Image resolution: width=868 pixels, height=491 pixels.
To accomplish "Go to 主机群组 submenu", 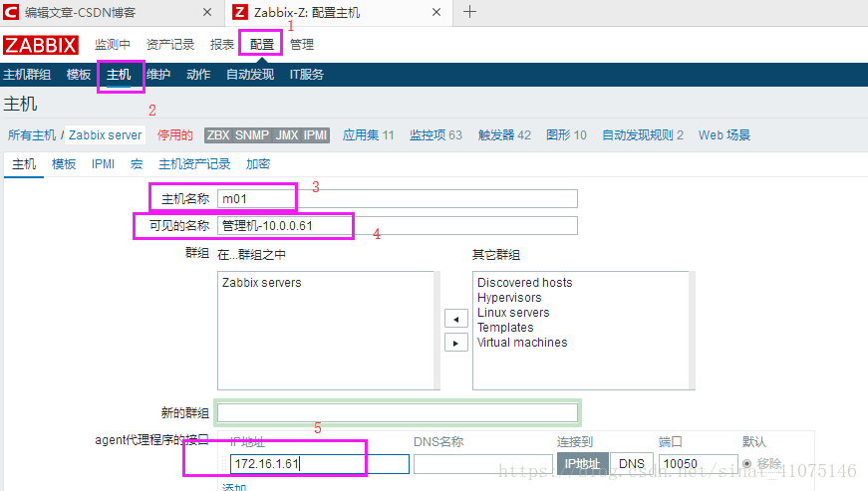I will pyautogui.click(x=27, y=74).
